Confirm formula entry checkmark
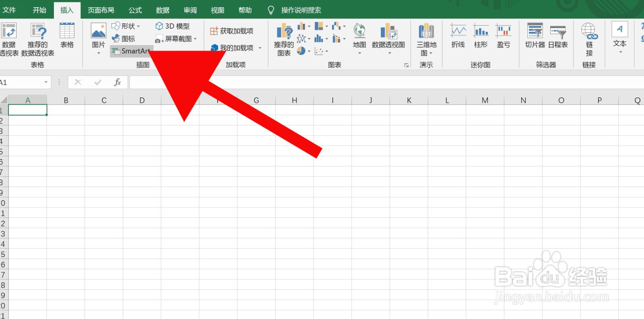This screenshot has height=319, width=644. tap(98, 82)
